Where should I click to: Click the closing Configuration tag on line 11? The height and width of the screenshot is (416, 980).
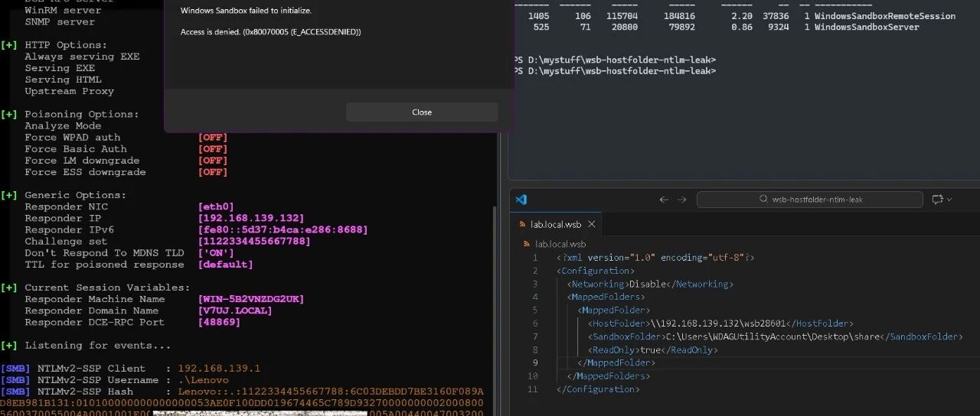pyautogui.click(x=598, y=389)
